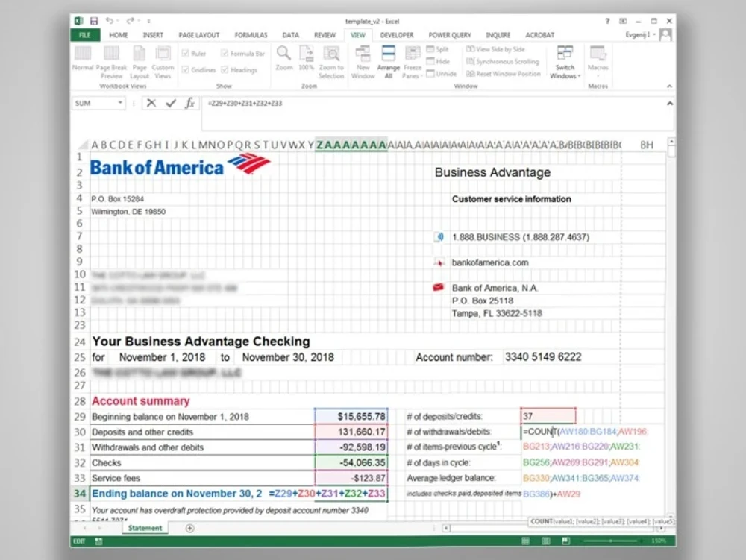This screenshot has height=560, width=746.
Task: Toggle the Formula Bar checkbox
Action: tap(225, 53)
